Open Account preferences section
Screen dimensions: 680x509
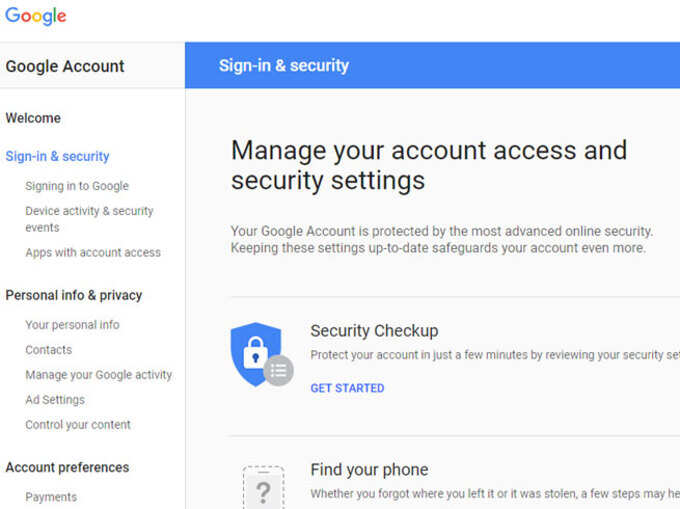[67, 467]
